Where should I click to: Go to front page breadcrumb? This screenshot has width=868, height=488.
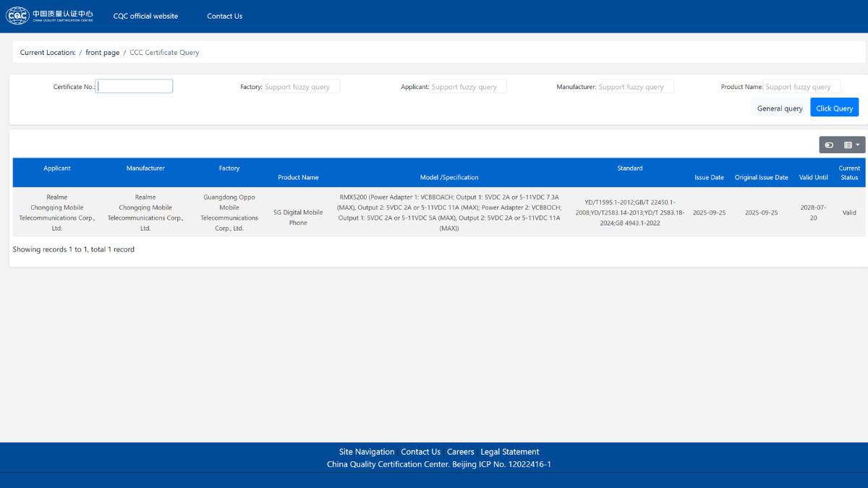pyautogui.click(x=103, y=53)
